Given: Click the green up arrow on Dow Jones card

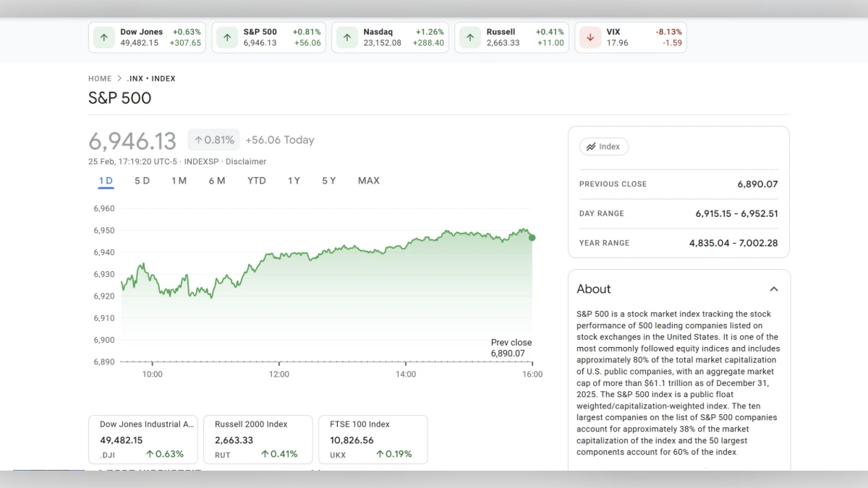Looking at the screenshot, I should tap(103, 37).
